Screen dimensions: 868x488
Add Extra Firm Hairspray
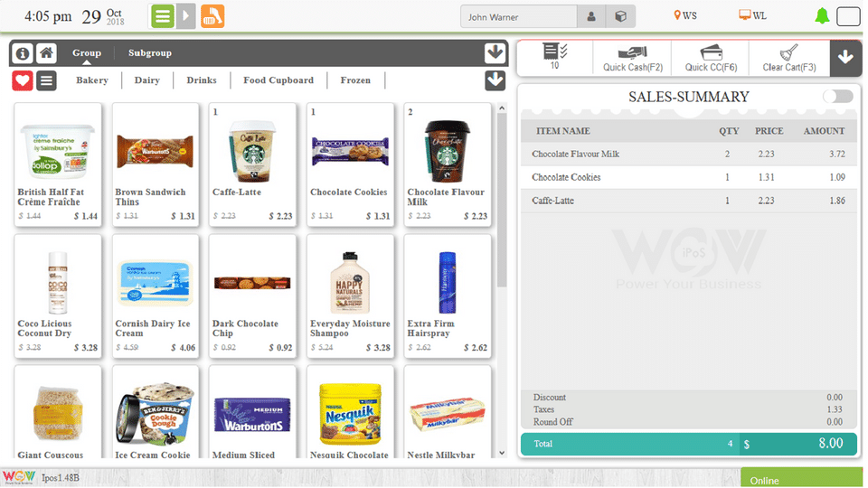(x=448, y=296)
